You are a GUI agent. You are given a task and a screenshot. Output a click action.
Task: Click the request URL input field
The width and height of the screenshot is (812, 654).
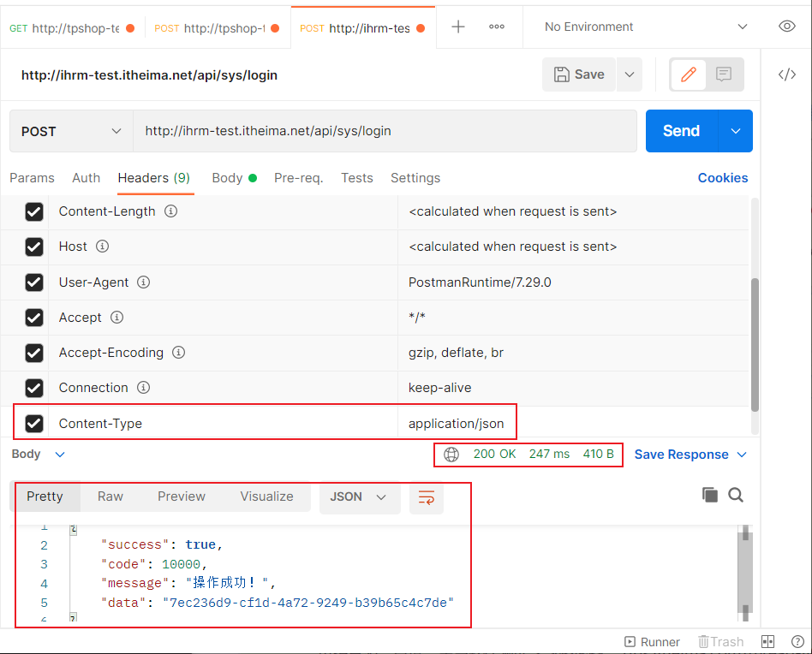pyautogui.click(x=385, y=131)
